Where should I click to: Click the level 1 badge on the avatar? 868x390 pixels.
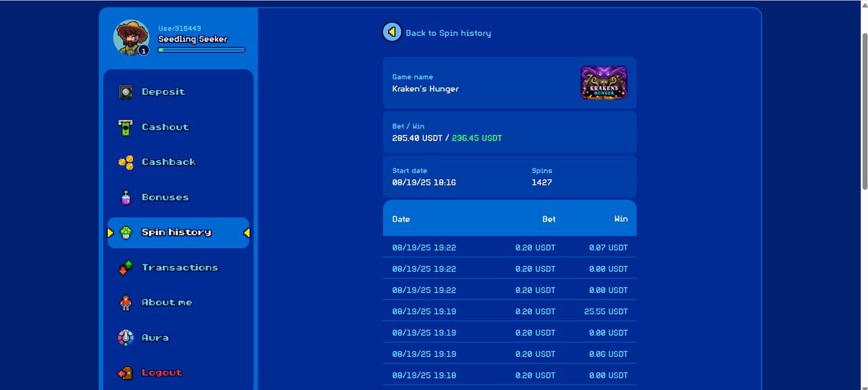pyautogui.click(x=144, y=50)
